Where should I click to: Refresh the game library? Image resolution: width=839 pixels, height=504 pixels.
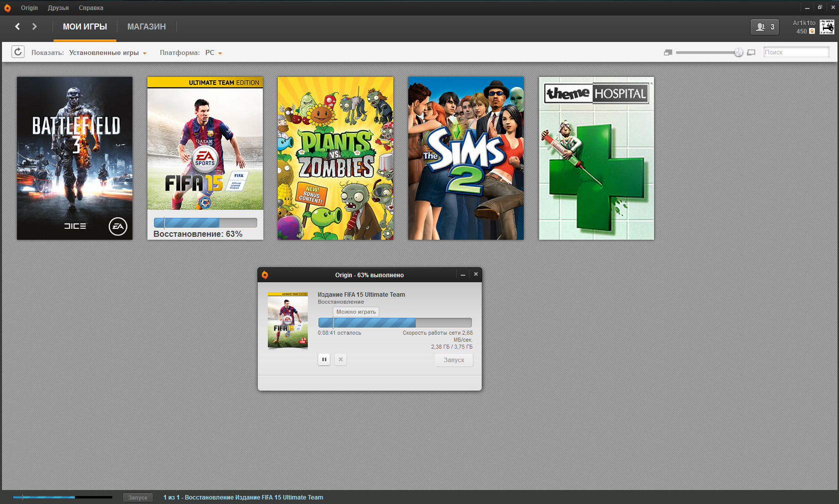click(18, 52)
